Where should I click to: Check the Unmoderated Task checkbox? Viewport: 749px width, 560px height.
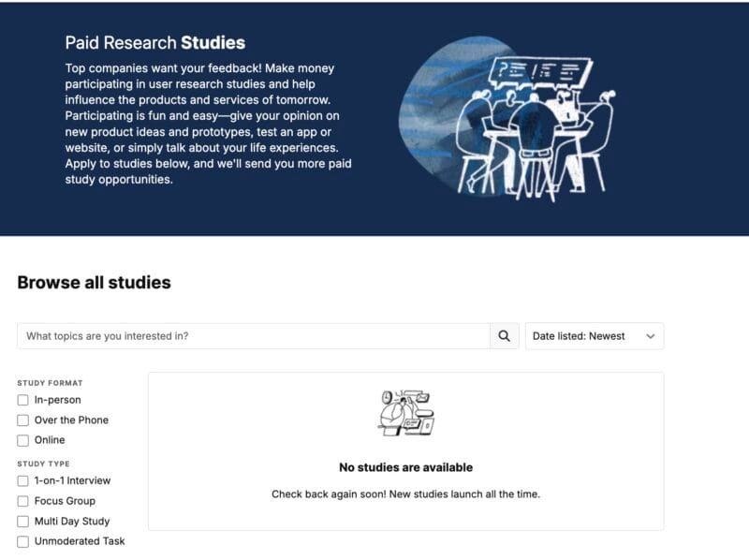click(23, 541)
